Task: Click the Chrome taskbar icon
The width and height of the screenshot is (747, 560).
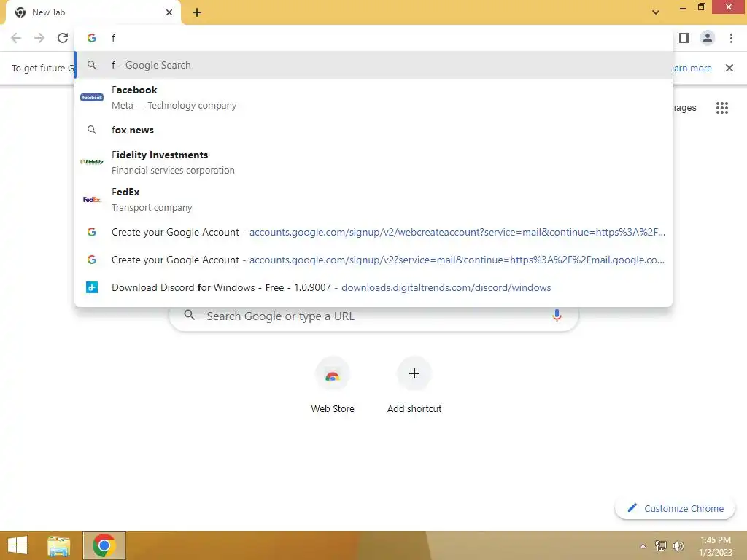Action: [x=104, y=545]
